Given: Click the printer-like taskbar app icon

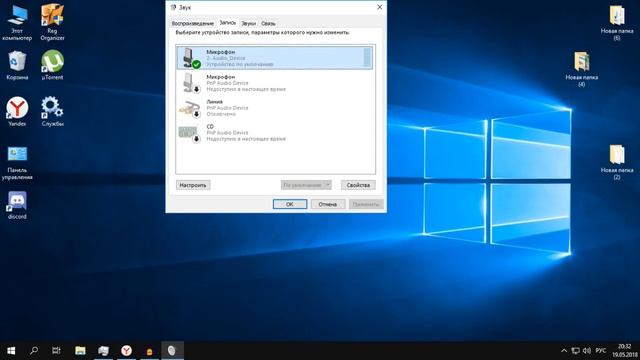Looking at the screenshot, I should (104, 351).
